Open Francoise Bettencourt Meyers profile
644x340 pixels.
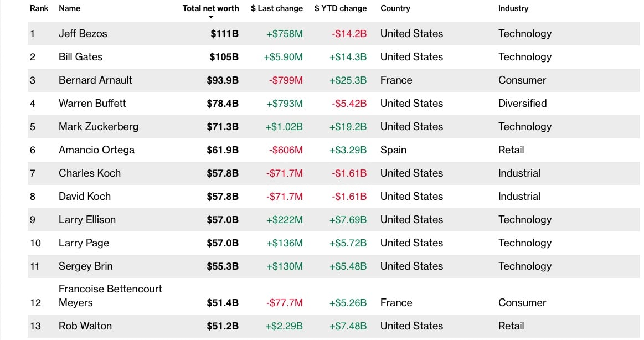110,296
